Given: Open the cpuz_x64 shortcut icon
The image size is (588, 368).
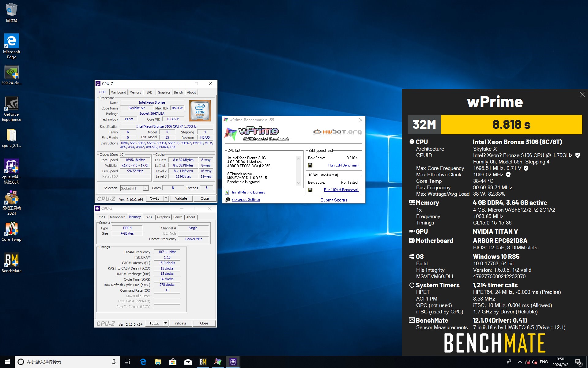Looking at the screenshot, I should (12, 171).
